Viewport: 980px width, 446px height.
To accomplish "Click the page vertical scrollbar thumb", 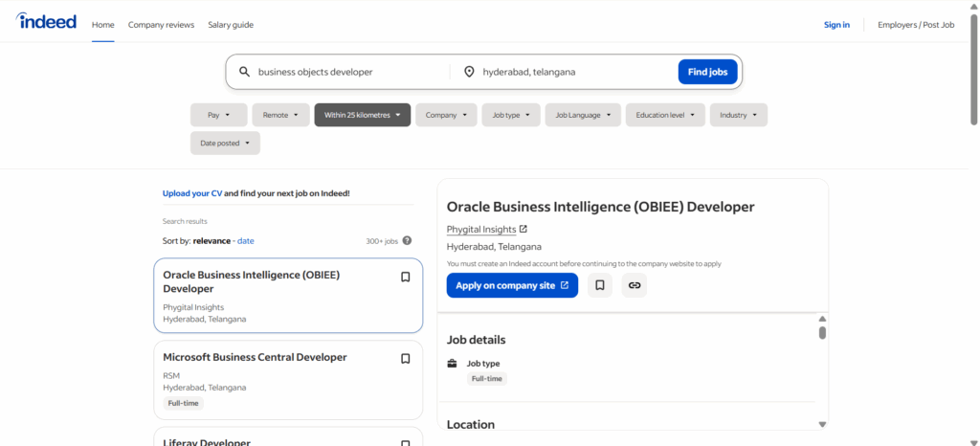I will click(x=973, y=69).
